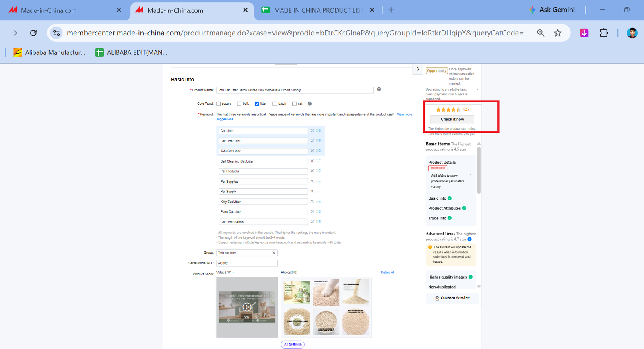Delete the Plant Cat Litter keyword
Screen dimensions: 644x349
[312, 212]
